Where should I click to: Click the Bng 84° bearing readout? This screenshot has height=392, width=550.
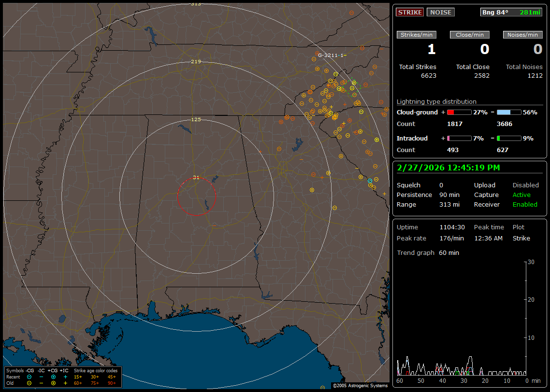495,12
